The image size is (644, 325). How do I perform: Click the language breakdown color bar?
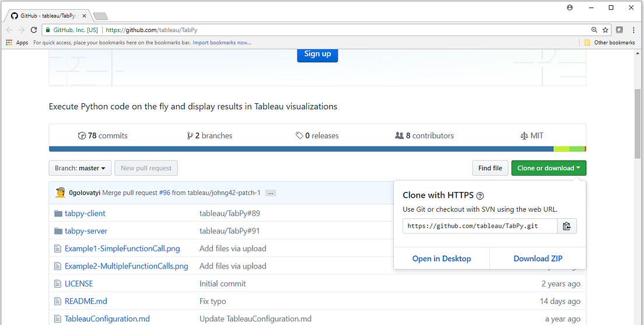point(317,149)
